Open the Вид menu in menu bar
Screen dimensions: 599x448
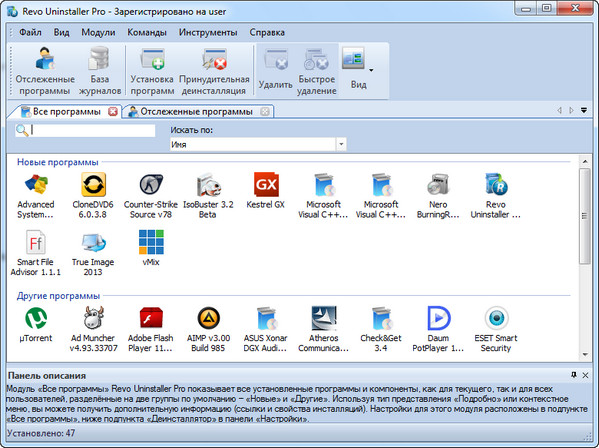click(61, 32)
